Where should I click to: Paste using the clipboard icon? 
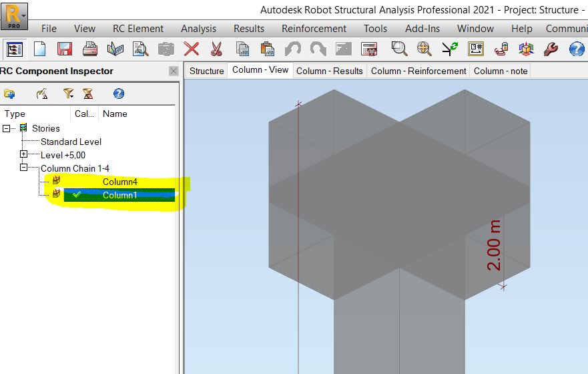point(268,49)
